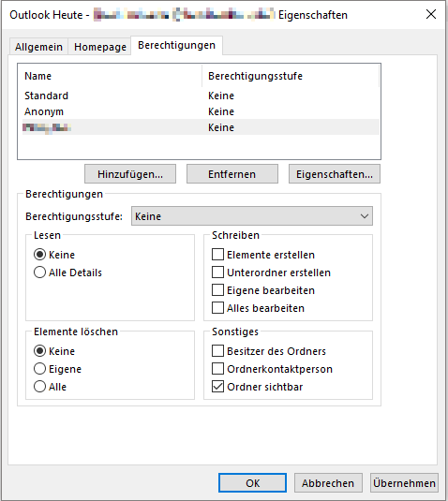Image resolution: width=448 pixels, height=501 pixels.
Task: Open the Berechtigungsstufe dropdown
Action: point(252,216)
